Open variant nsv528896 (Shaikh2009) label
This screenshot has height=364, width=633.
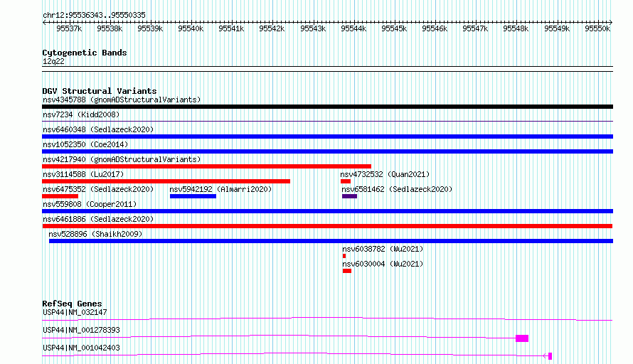[x=95, y=234]
